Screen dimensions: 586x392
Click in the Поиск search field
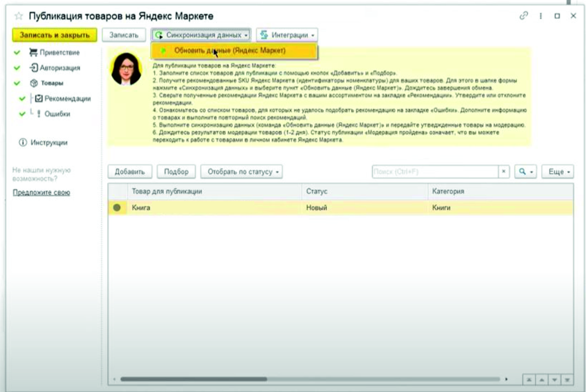[x=435, y=172]
